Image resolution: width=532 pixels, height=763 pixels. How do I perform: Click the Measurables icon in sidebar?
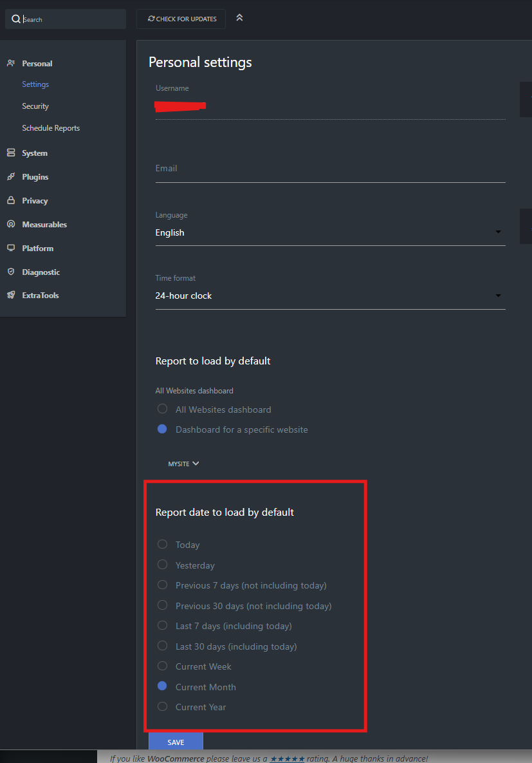click(x=10, y=225)
